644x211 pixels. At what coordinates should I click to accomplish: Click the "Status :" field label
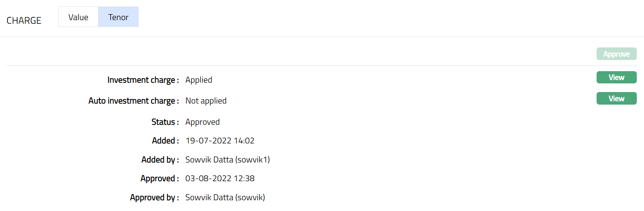(165, 122)
